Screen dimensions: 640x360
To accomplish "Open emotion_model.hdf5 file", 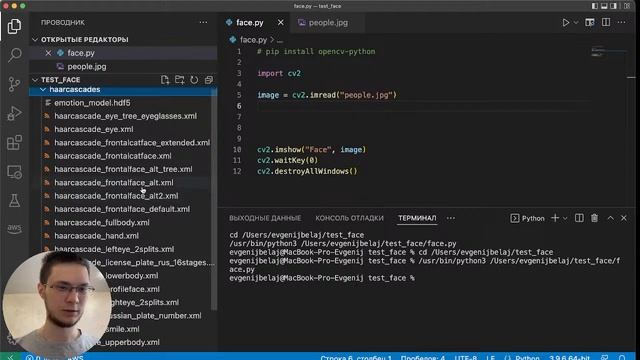I will (92, 103).
